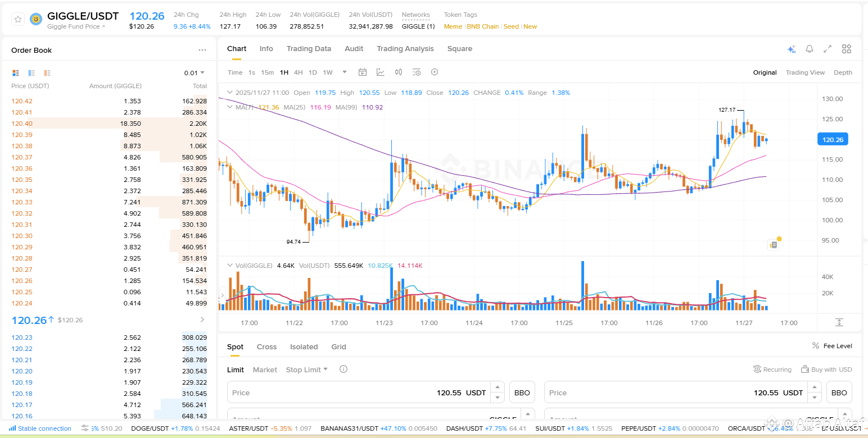Show buy orders only view

point(31,73)
